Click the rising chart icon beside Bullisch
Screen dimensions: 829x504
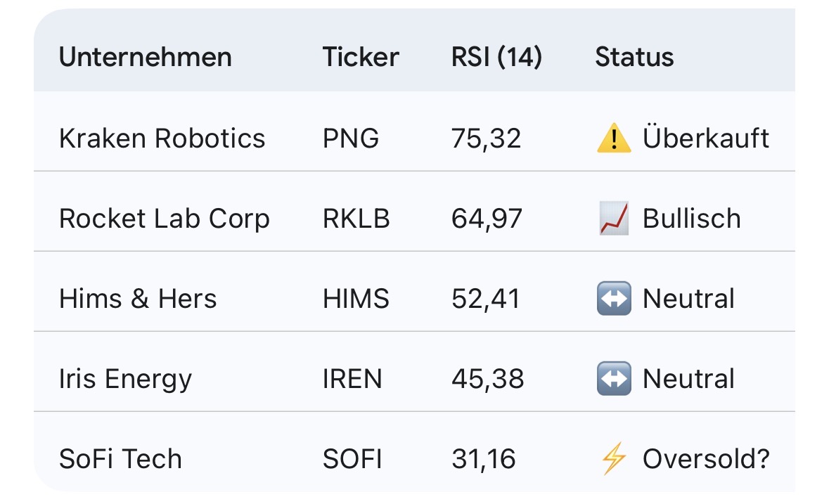click(613, 219)
